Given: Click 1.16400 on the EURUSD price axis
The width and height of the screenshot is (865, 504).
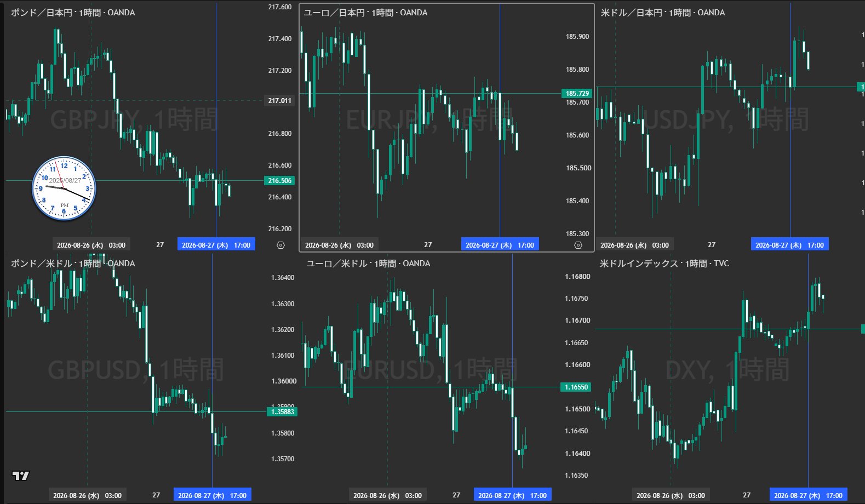Looking at the screenshot, I should tap(577, 454).
